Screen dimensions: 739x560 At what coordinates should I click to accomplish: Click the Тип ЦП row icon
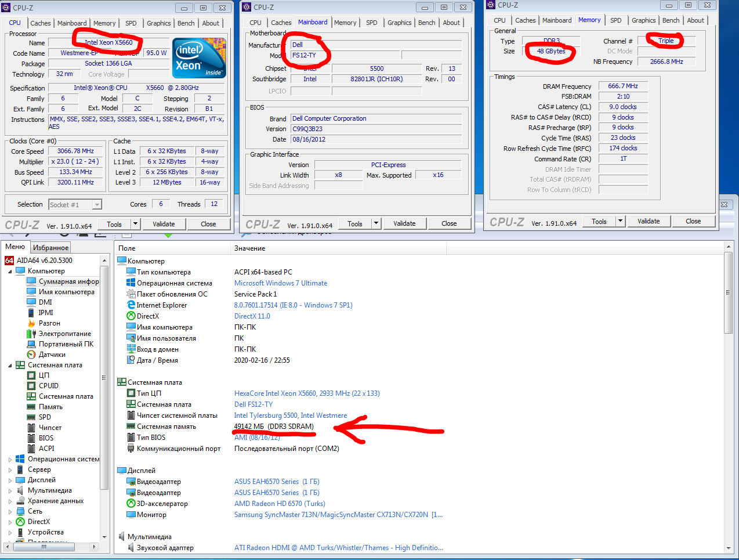pos(131,393)
